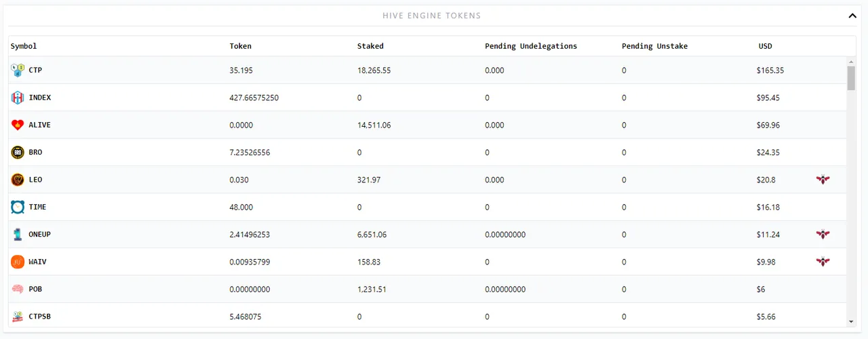Viewport: 868px width, 339px height.
Task: Click the WAIV symbol label
Action: pyautogui.click(x=38, y=262)
